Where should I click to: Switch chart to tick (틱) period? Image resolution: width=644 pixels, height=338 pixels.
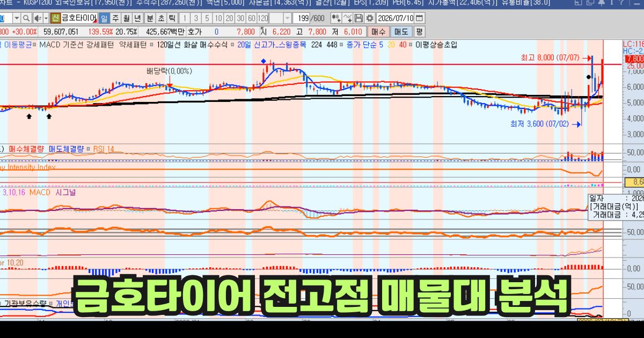172,18
